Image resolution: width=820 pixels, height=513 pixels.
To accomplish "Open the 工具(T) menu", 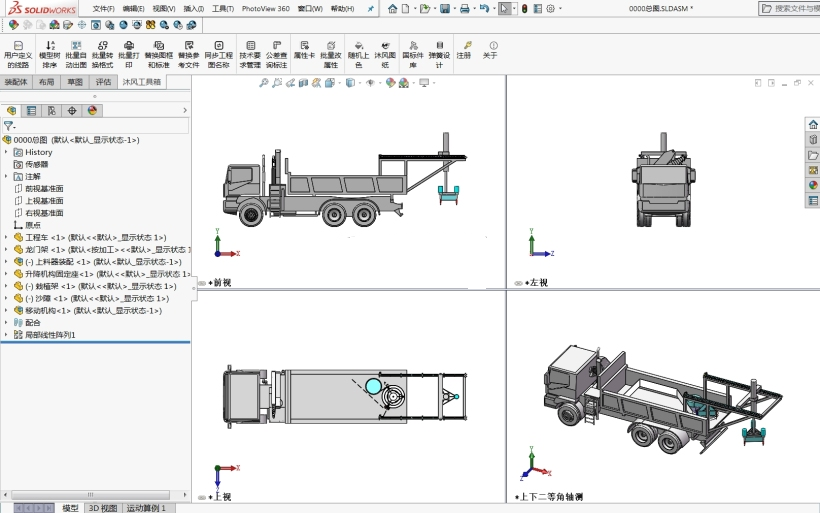I will pos(222,9).
